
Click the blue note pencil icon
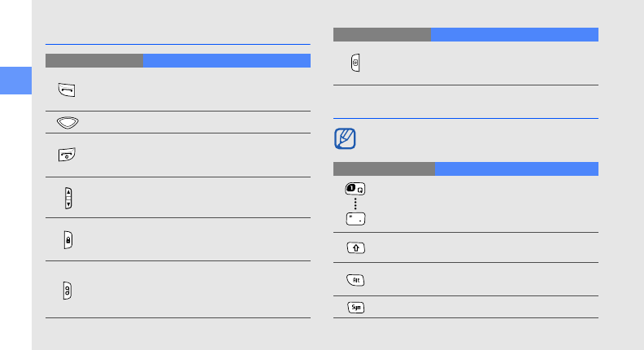point(345,138)
